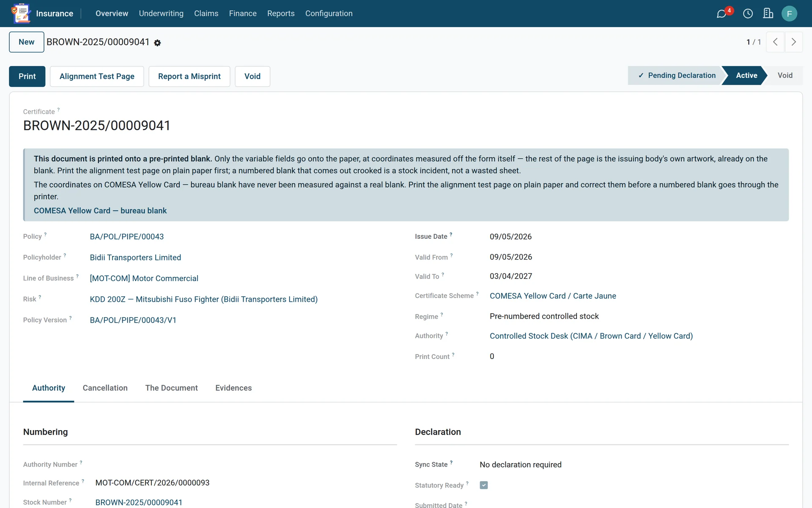Open the Underwriting menu
812x508 pixels.
(161, 14)
